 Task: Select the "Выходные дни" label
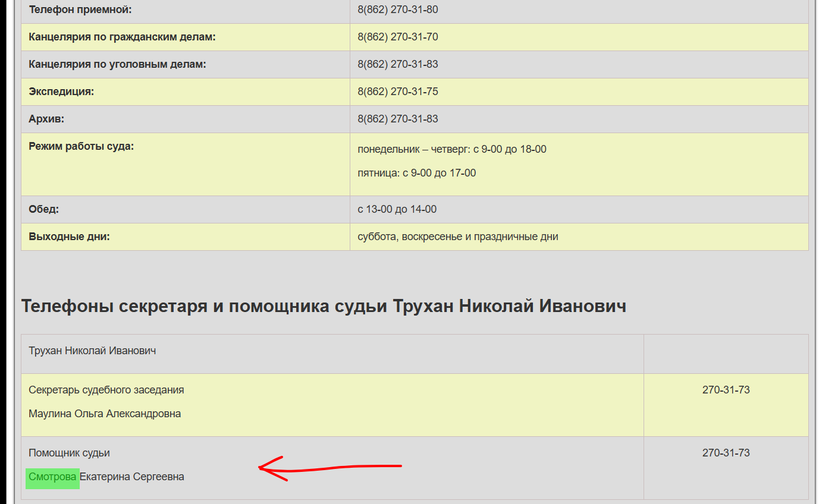(x=69, y=237)
